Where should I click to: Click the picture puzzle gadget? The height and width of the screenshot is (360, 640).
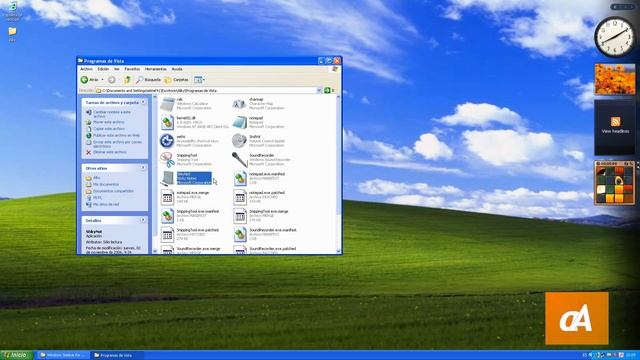click(615, 183)
